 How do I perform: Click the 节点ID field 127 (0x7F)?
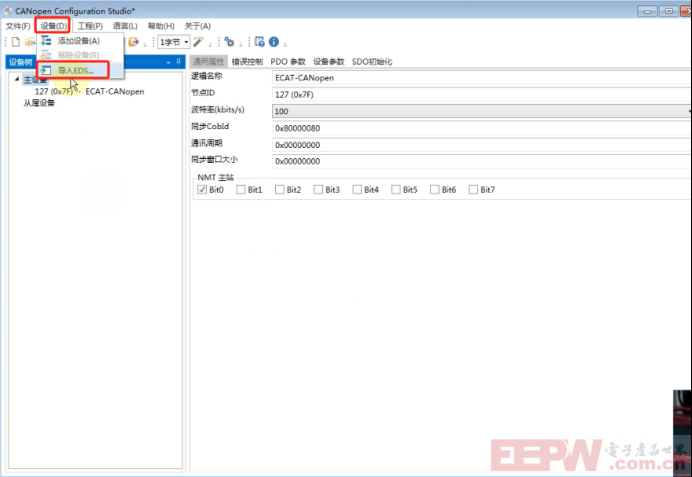481,94
